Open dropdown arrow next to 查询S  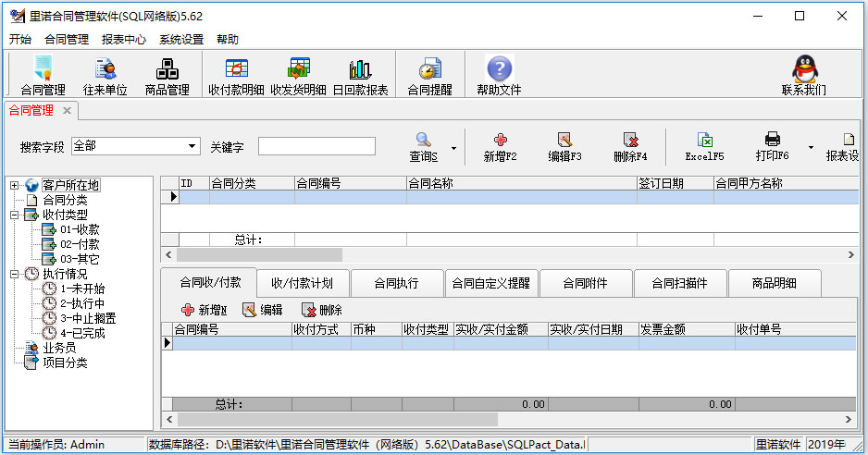point(454,148)
